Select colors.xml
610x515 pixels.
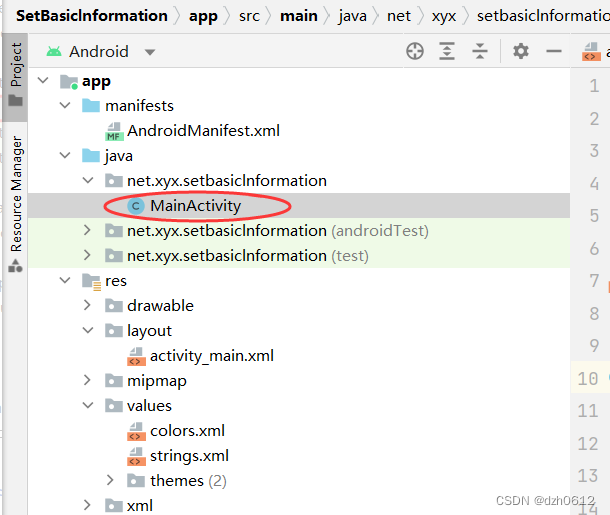point(188,431)
